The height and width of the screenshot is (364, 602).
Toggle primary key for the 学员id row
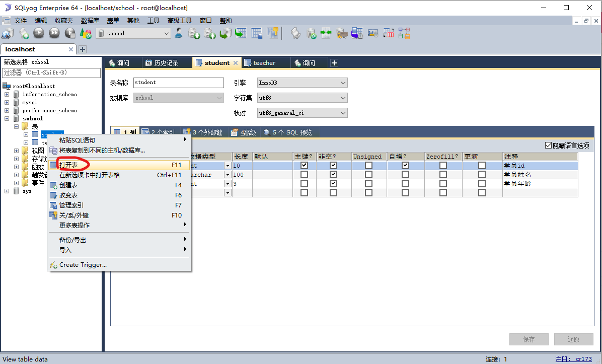(x=304, y=166)
